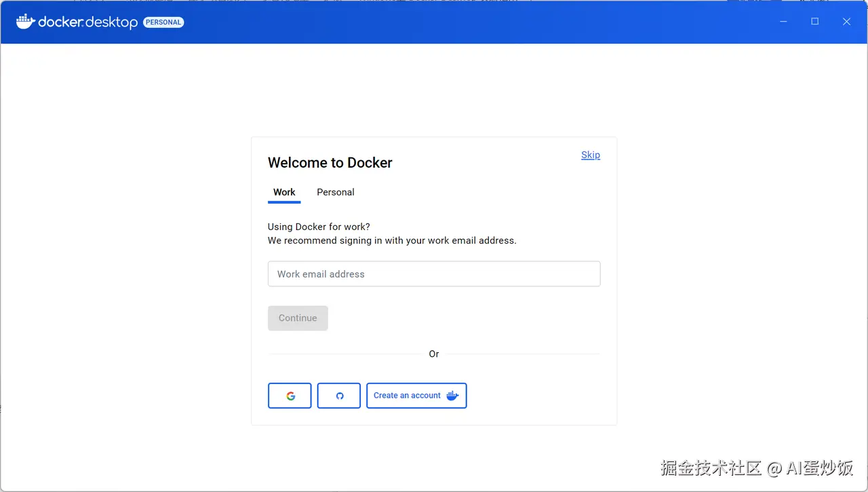Click the 'Using Docker for work?' text
Viewport: 868px width, 492px height.
pyautogui.click(x=319, y=227)
